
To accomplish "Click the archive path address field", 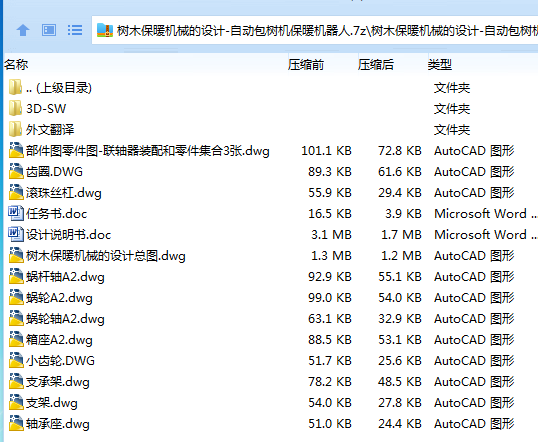I will coord(315,30).
